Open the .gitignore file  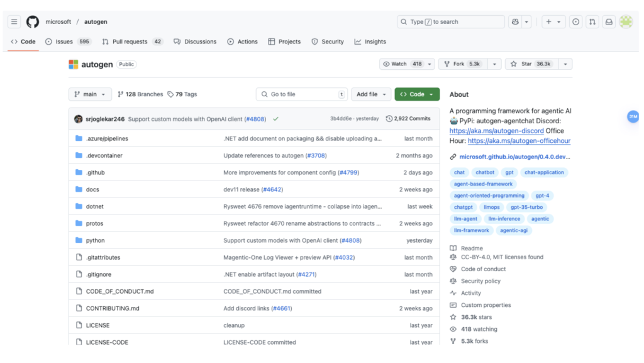(99, 274)
